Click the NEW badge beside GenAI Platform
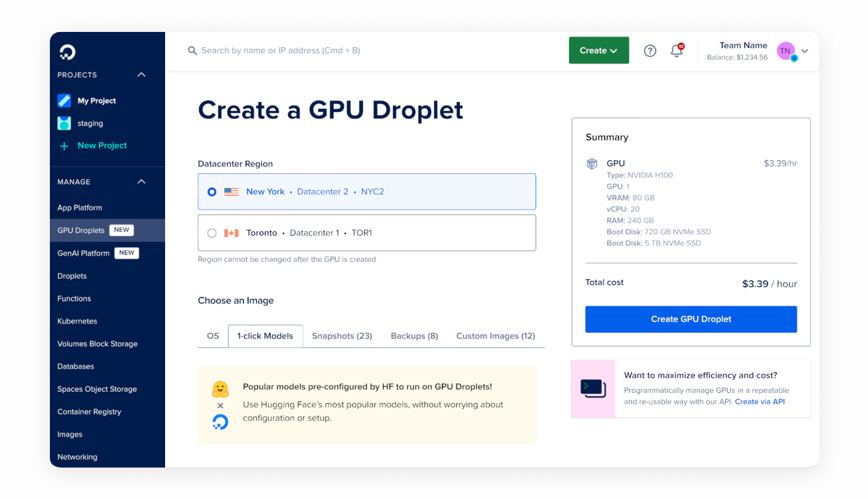868x499 pixels. coord(127,253)
